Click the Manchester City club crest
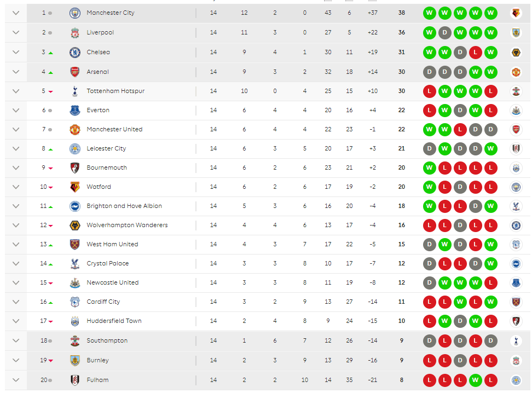The image size is (532, 399). [x=74, y=13]
